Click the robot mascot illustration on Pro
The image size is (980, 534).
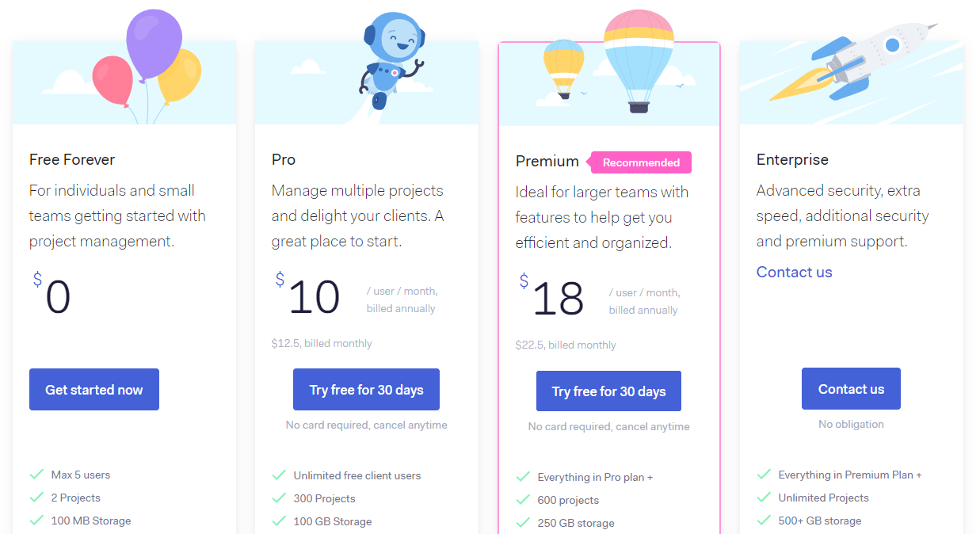coord(391,59)
